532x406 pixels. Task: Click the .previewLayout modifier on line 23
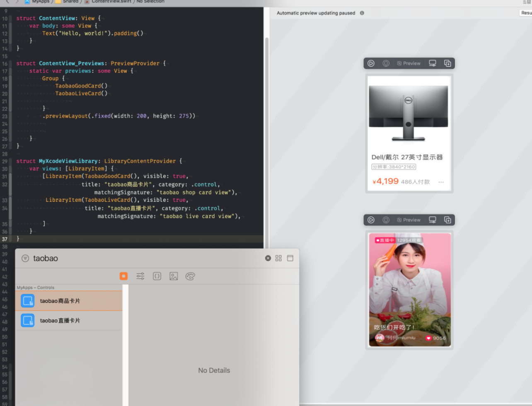(64, 116)
